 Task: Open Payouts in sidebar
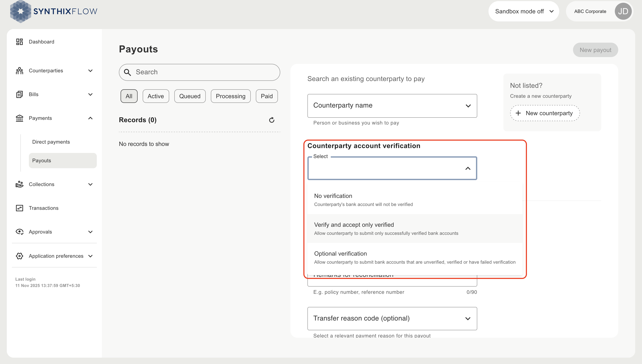63,161
